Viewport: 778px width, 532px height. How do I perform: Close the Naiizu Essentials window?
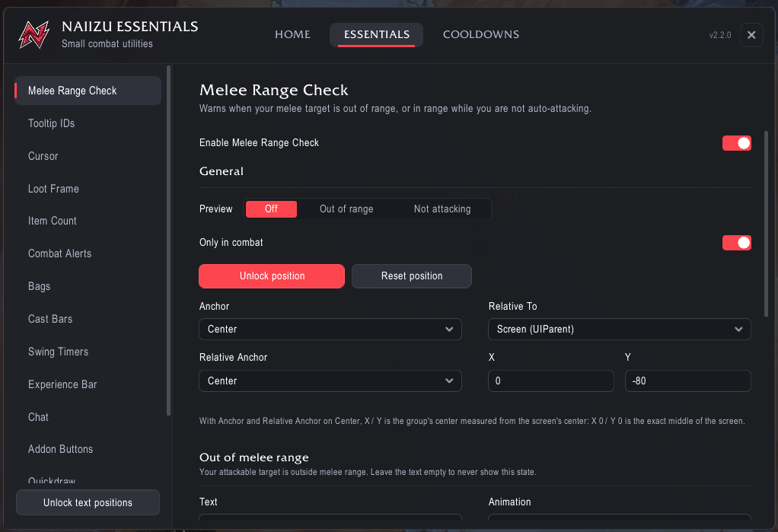pyautogui.click(x=751, y=35)
